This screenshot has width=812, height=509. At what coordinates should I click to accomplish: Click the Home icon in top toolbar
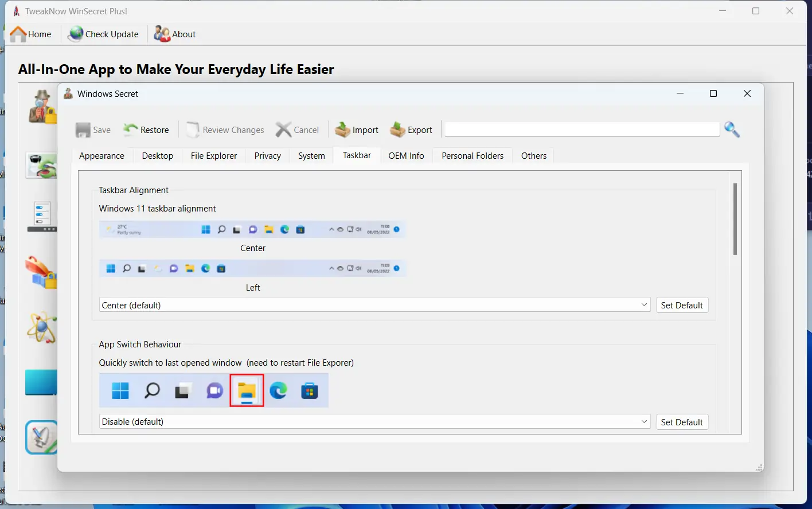[x=18, y=34]
